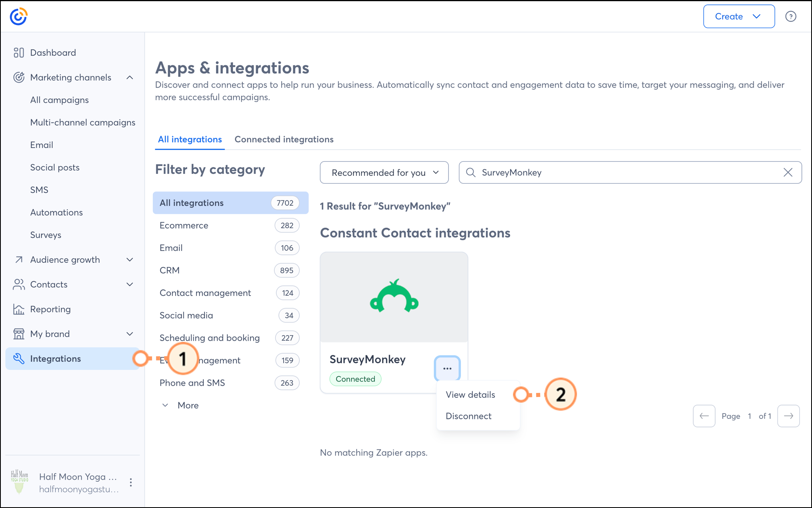This screenshot has height=508, width=812.
Task: Select All integrations category filter
Action: click(231, 203)
